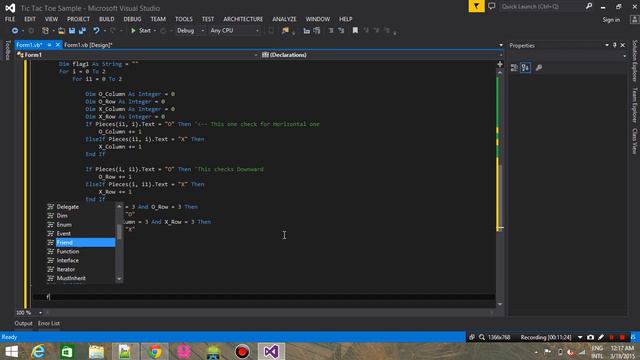
Task: Click the recorder camera snapshot icon
Action: pyautogui.click(x=590, y=337)
